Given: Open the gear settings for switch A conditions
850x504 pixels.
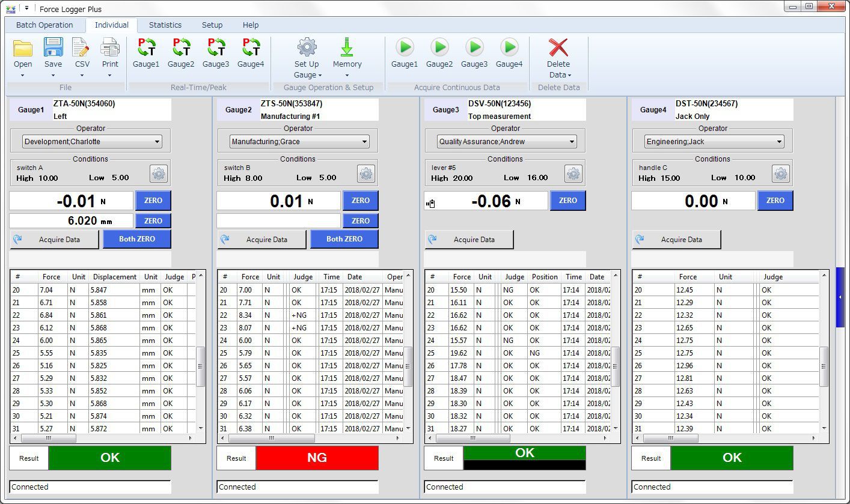Looking at the screenshot, I should tap(158, 173).
